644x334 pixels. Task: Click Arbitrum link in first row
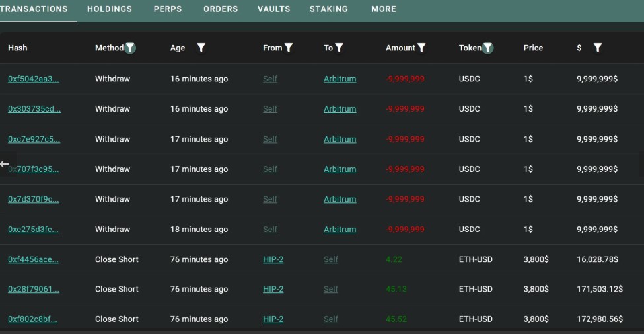tap(340, 79)
